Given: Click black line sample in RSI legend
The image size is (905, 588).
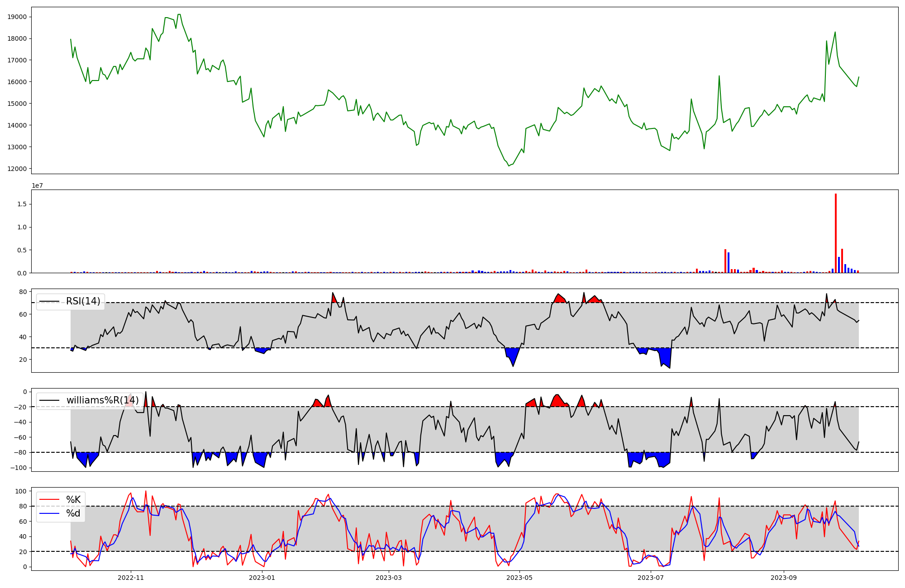Looking at the screenshot, I should click(49, 301).
